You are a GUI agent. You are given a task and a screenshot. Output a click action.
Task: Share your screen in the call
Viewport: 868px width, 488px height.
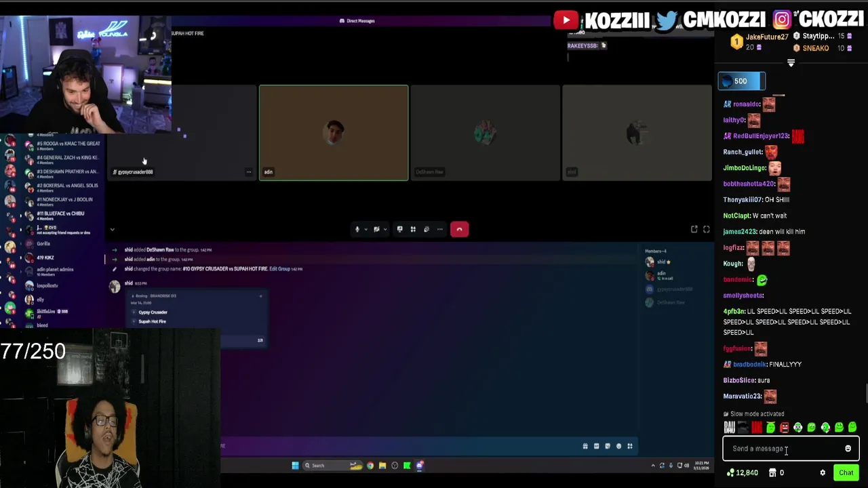coord(399,229)
